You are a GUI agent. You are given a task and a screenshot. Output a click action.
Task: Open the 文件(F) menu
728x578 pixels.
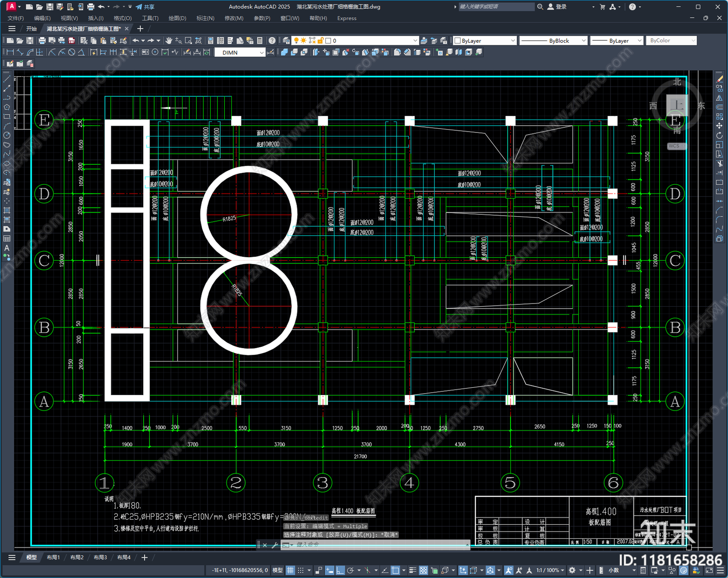tap(15, 18)
